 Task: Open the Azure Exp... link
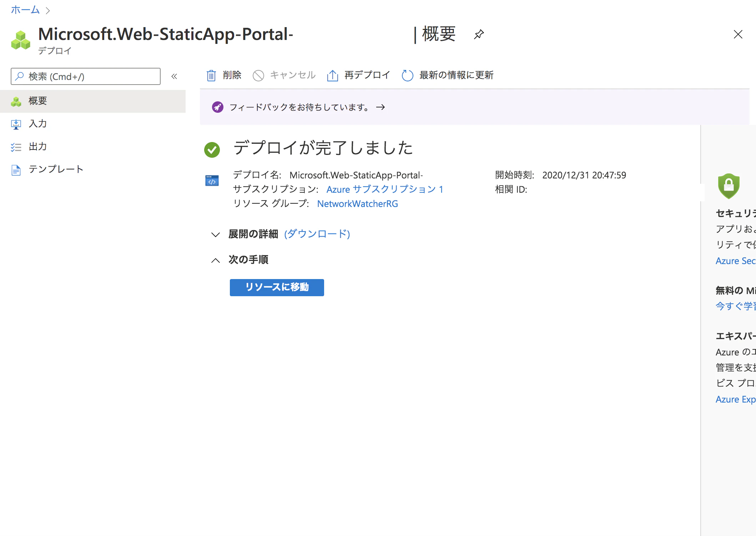coord(736,399)
